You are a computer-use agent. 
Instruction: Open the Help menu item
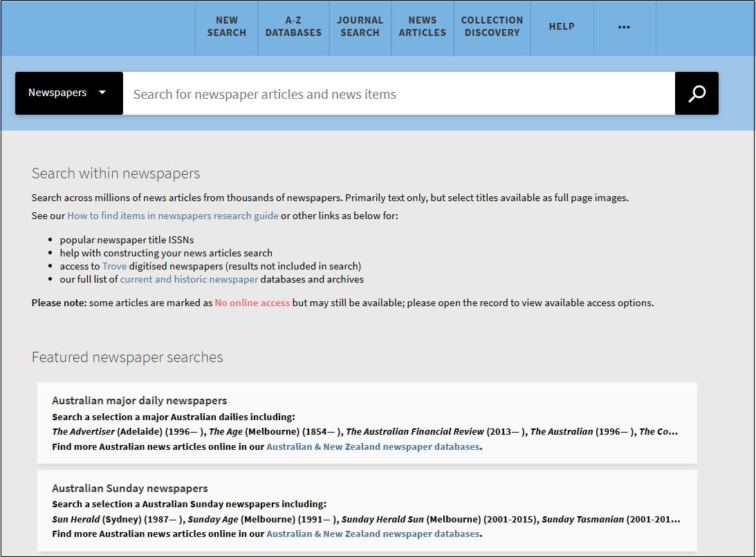pyautogui.click(x=562, y=27)
